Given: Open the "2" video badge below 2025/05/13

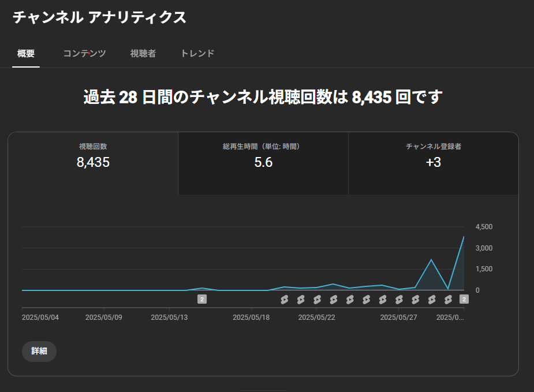Looking at the screenshot, I should (x=202, y=298).
